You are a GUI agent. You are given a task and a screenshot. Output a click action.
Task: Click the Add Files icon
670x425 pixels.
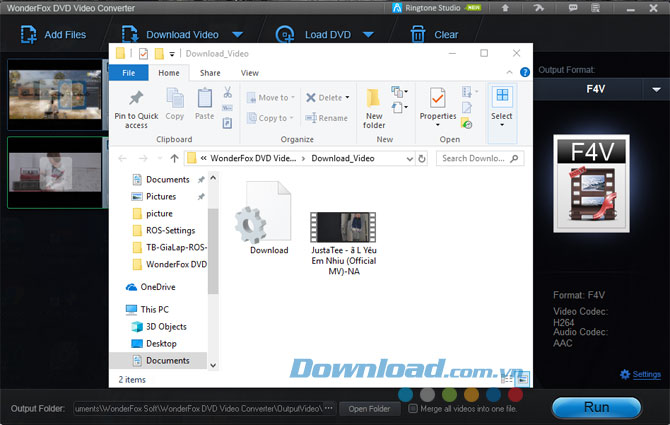(x=28, y=35)
